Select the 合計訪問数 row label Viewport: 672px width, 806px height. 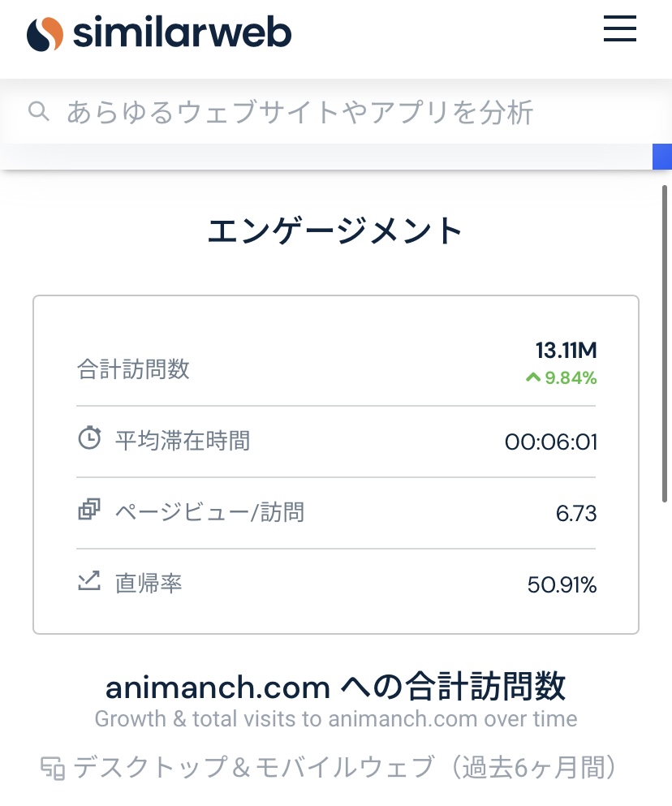(x=133, y=369)
